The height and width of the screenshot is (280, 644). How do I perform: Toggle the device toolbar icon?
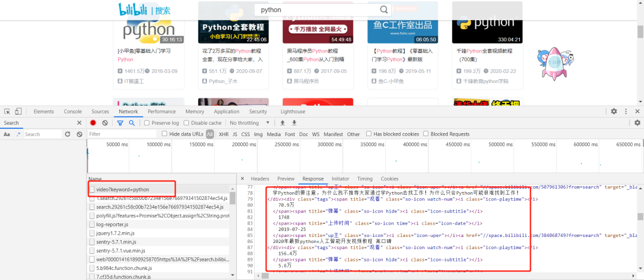tap(18, 112)
